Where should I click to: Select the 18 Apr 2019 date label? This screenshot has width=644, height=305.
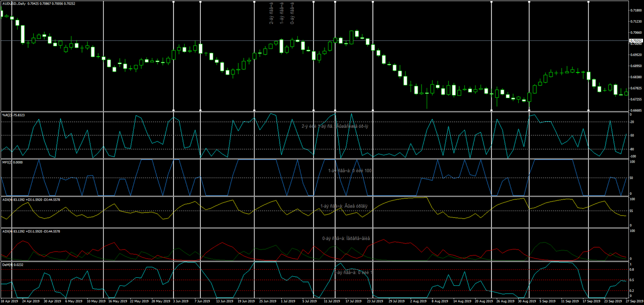(x=10, y=301)
